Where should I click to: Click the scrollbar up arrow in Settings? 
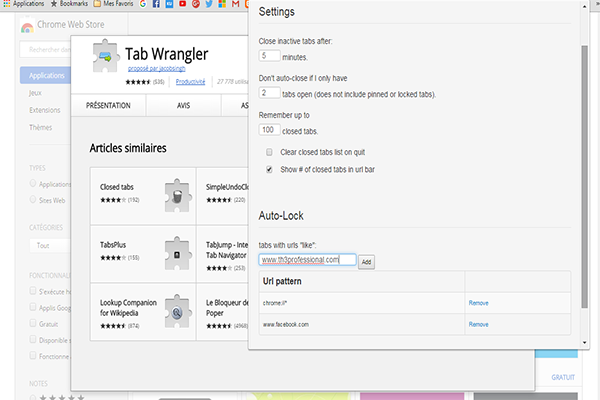pos(584,7)
